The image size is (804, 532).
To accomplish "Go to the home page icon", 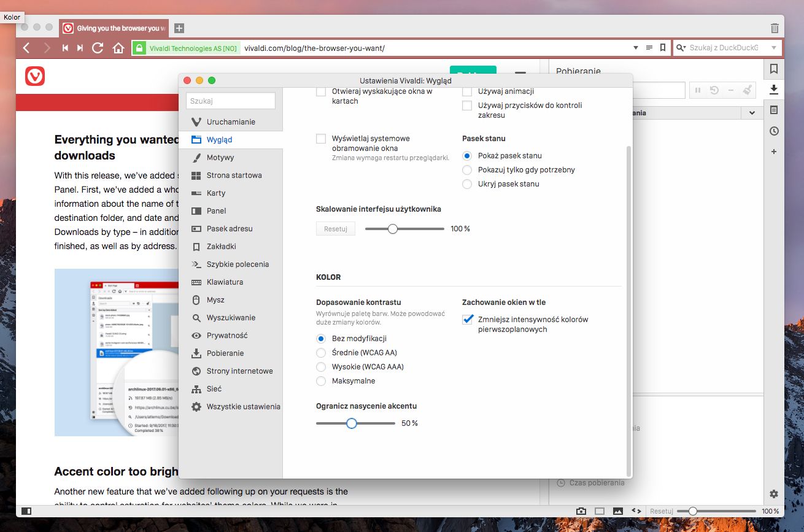I will [x=118, y=48].
